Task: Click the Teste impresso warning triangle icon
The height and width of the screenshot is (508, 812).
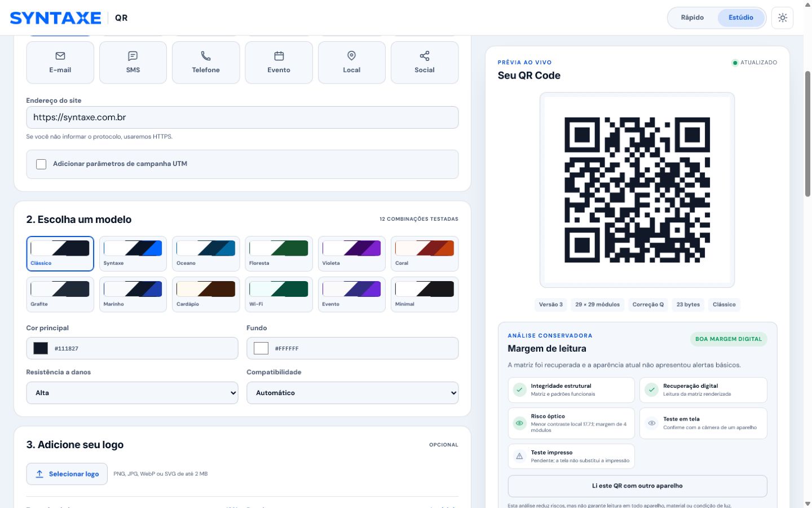Action: [x=520, y=456]
